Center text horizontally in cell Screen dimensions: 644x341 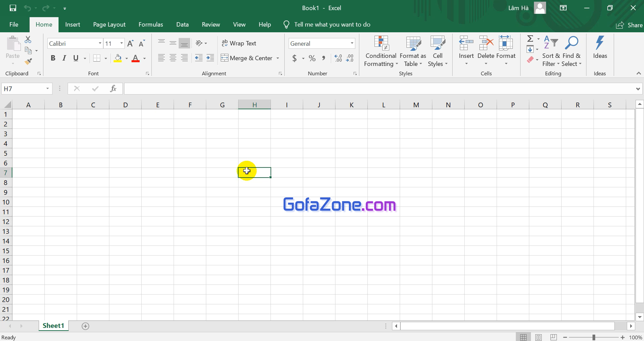(x=173, y=58)
